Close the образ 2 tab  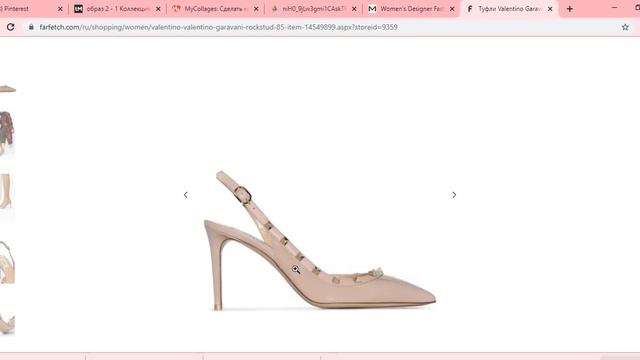coord(158,9)
